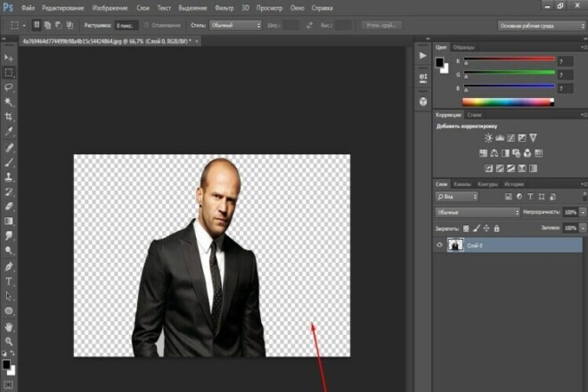Image resolution: width=588 pixels, height=392 pixels.
Task: Open the Стиль dropdown in options bar
Action: tap(235, 26)
